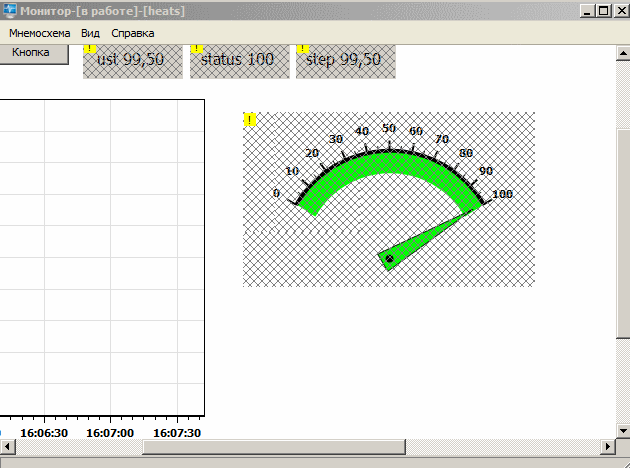630x468 pixels.
Task: Click the yellow warning icon on ust indicator
Action: point(90,49)
